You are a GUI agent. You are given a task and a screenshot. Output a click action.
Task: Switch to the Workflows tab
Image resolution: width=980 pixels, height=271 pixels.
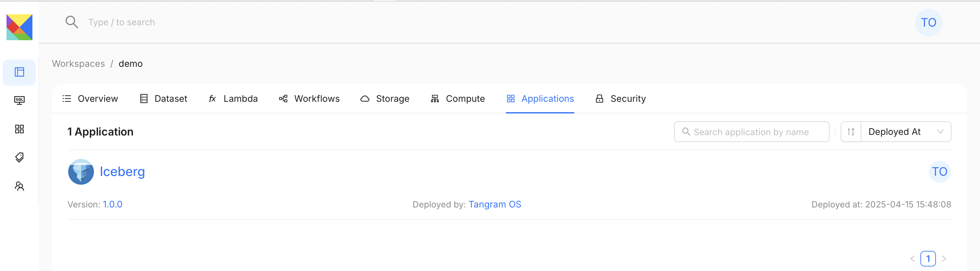click(x=309, y=99)
